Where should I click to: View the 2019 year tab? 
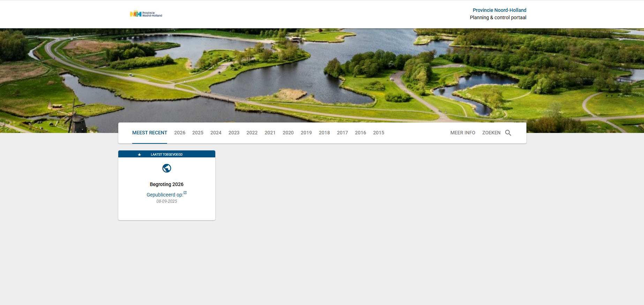pos(306,133)
